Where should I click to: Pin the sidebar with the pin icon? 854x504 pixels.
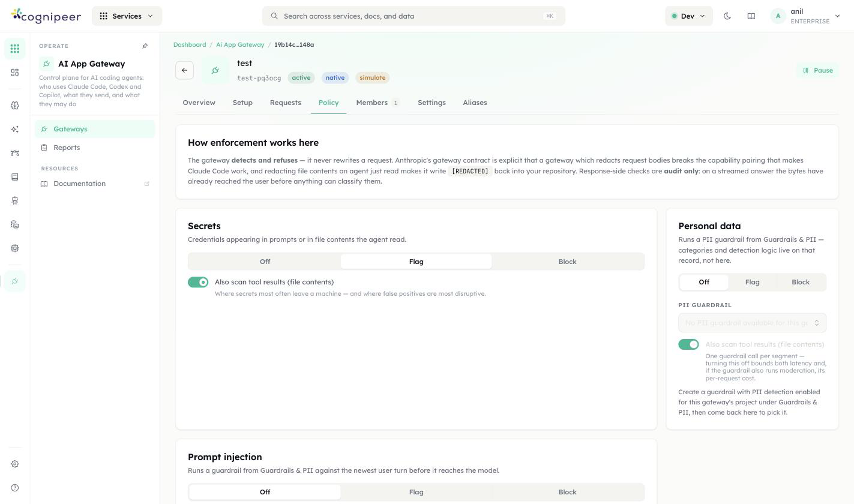(x=145, y=46)
